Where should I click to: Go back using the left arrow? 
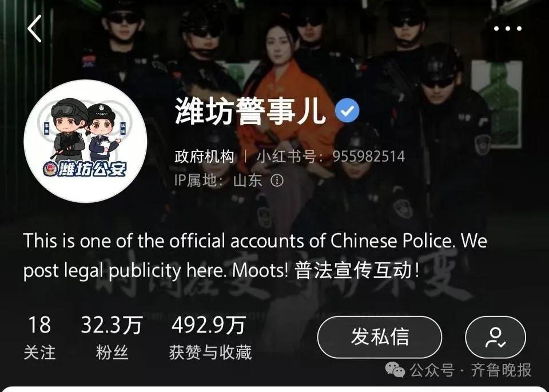point(35,29)
